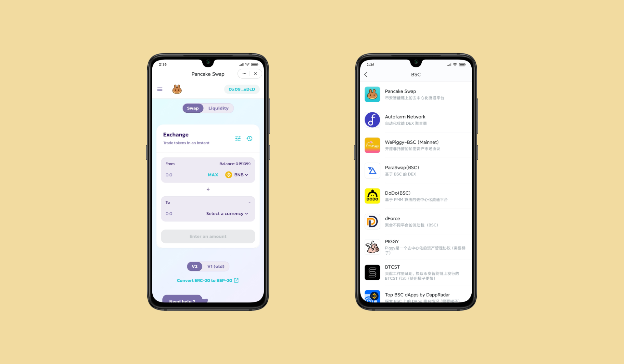The height and width of the screenshot is (364, 624).
Task: Click the filter sliders settings icon
Action: (x=238, y=138)
